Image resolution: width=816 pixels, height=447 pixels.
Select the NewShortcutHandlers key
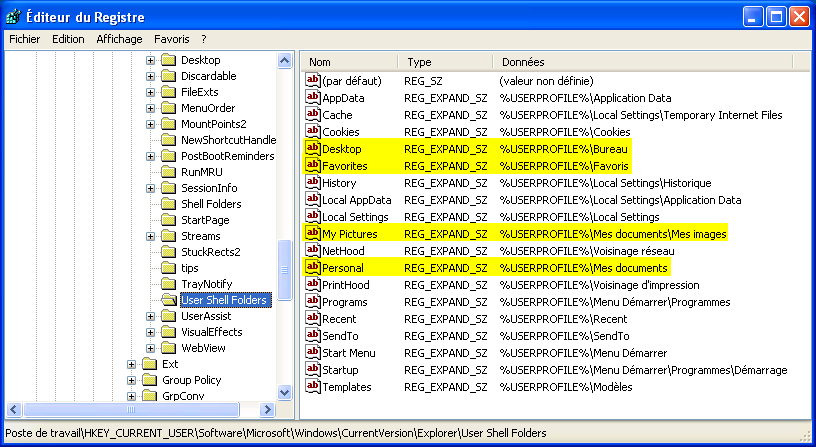coord(228,140)
